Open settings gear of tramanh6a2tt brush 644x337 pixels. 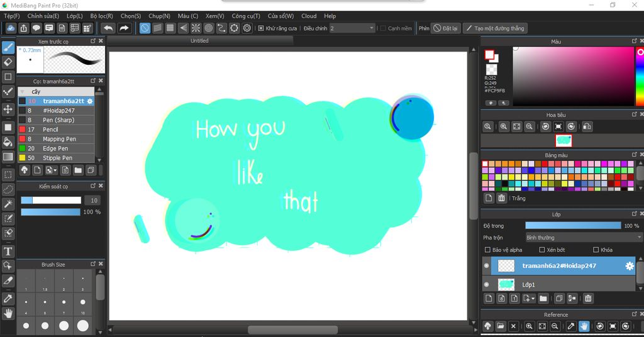click(90, 101)
